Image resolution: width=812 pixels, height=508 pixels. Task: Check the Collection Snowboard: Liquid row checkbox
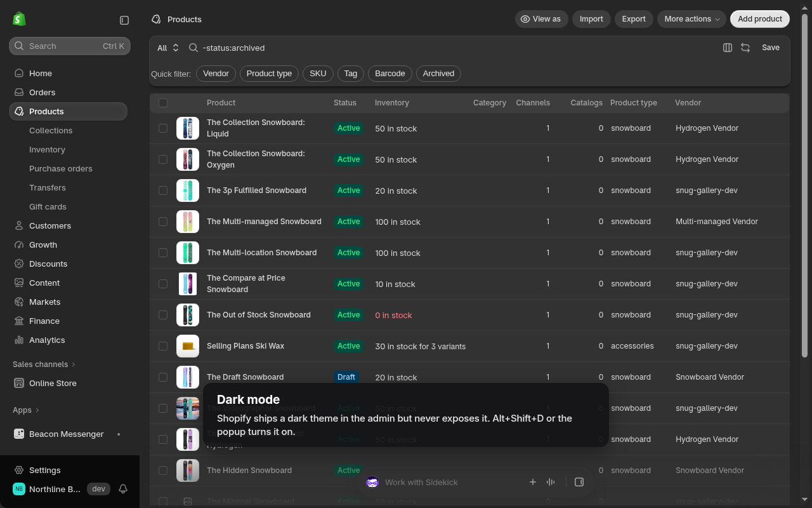click(163, 128)
